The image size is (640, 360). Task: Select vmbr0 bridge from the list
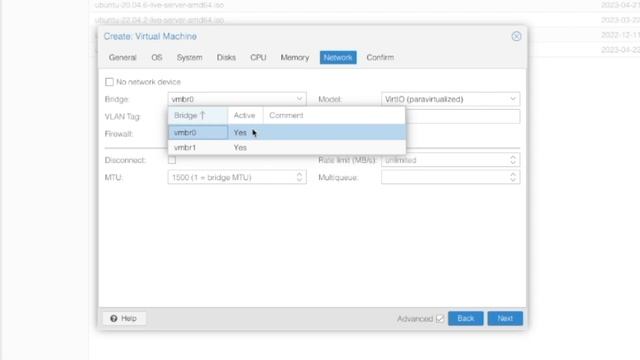coord(287,133)
